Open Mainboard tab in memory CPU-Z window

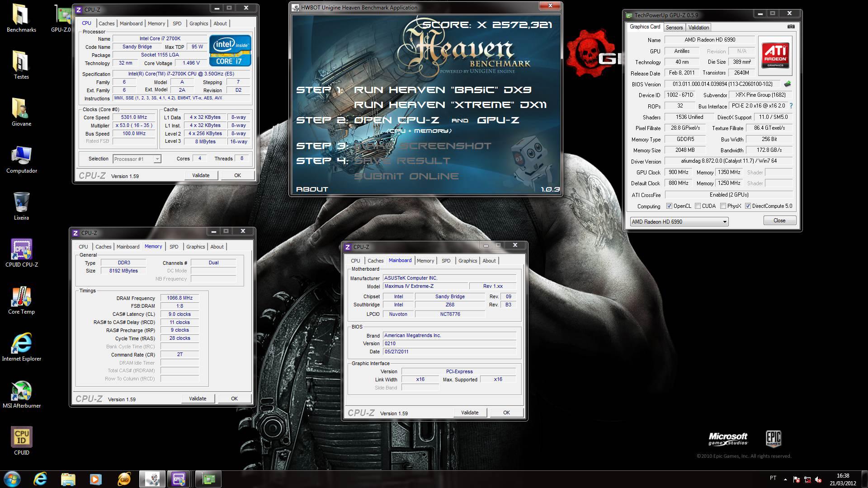click(x=128, y=247)
